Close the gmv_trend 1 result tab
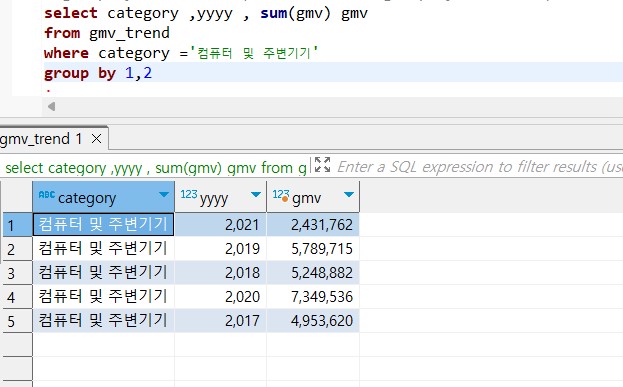Image resolution: width=623 pixels, height=387 pixels. pos(97,139)
